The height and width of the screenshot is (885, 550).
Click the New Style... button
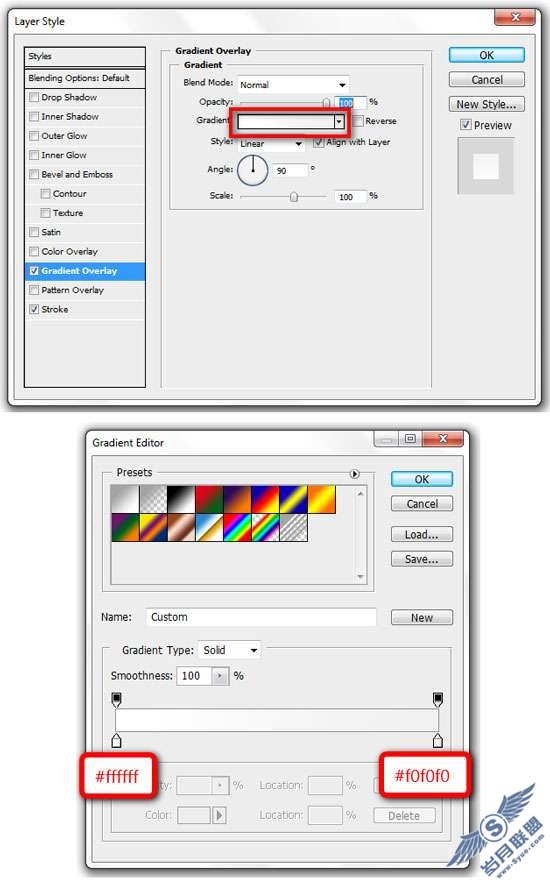point(487,104)
